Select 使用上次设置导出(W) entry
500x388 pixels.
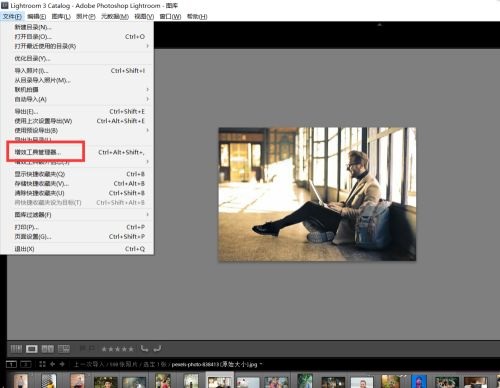point(77,121)
